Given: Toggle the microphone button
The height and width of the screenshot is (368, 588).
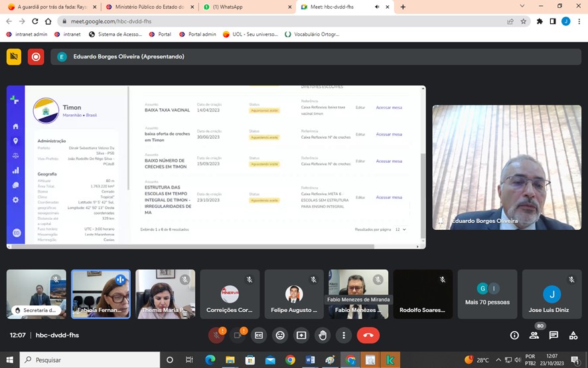Looking at the screenshot, I should click(216, 335).
